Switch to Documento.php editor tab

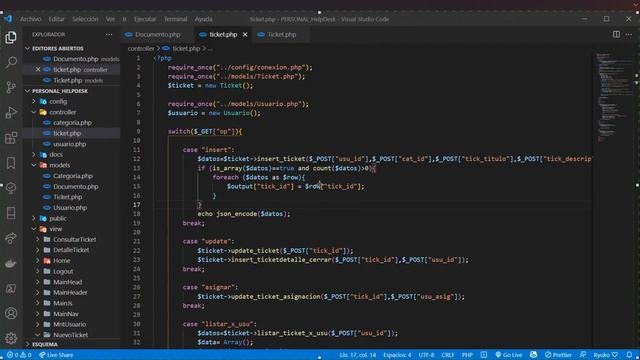[x=158, y=35]
